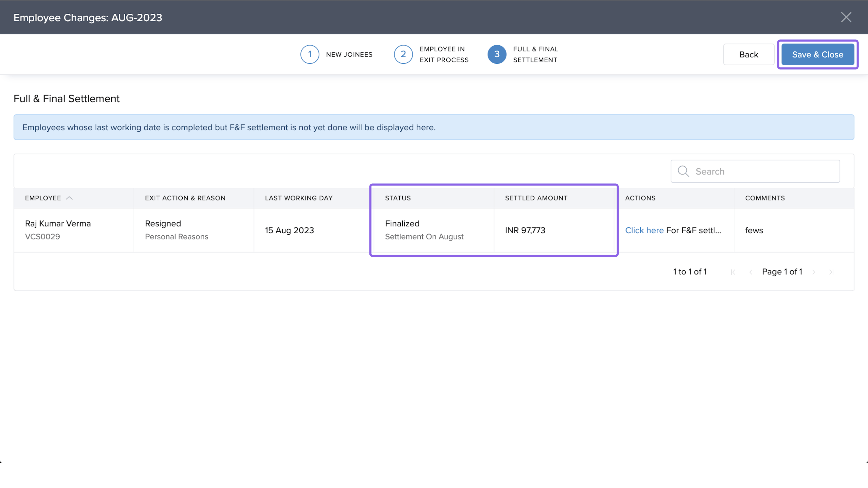Sort by Last Working Day column
Image resolution: width=868 pixels, height=488 pixels.
click(x=299, y=198)
